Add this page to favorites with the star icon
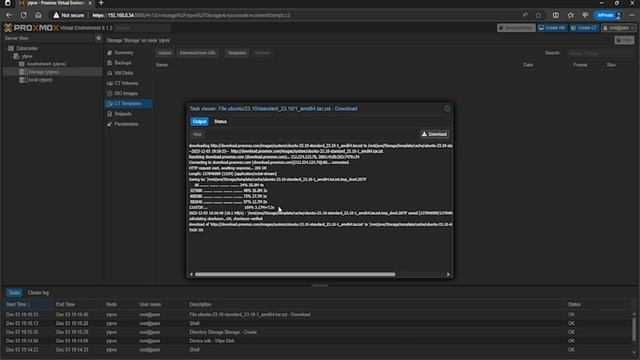This screenshot has height=360, width=640. pyautogui.click(x=539, y=15)
